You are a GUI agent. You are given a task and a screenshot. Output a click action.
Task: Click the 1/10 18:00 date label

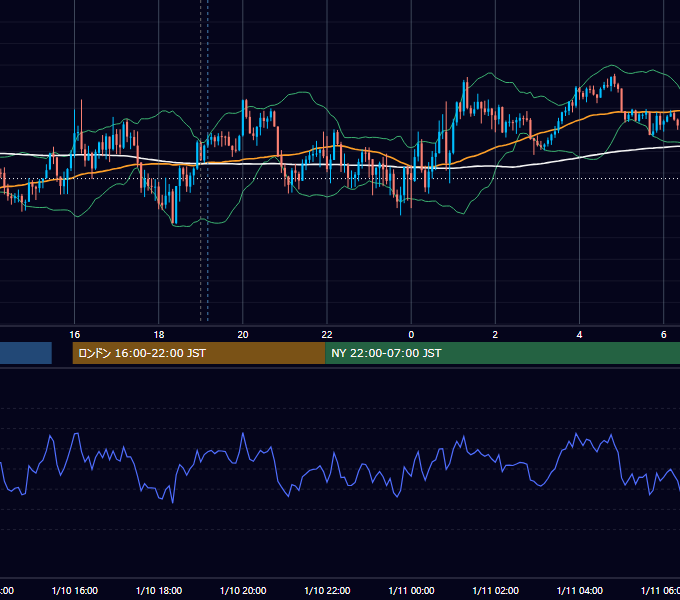159,590
